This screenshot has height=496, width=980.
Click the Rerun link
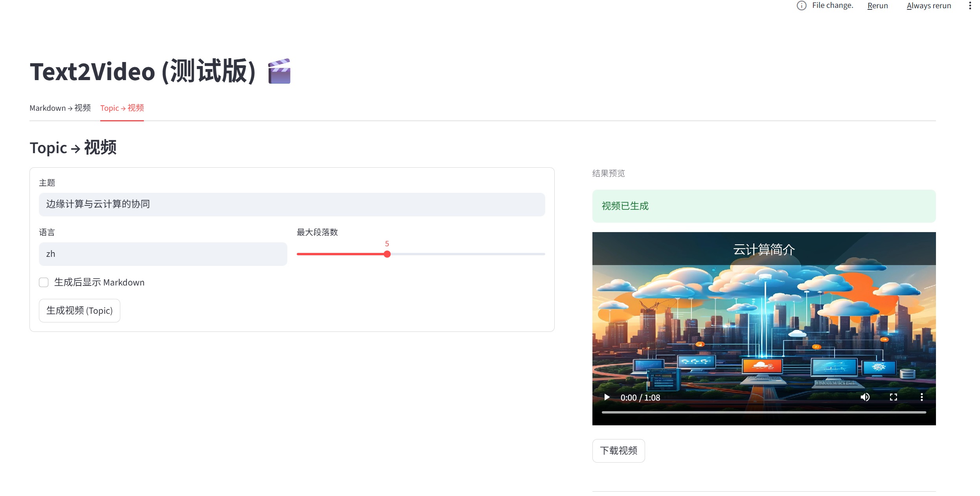(877, 5)
